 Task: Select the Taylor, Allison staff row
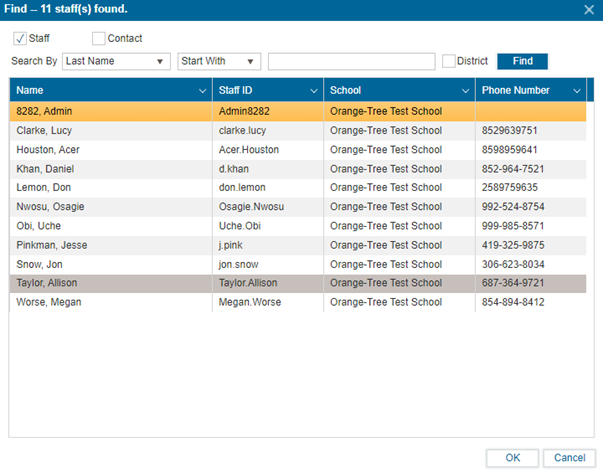click(x=110, y=283)
